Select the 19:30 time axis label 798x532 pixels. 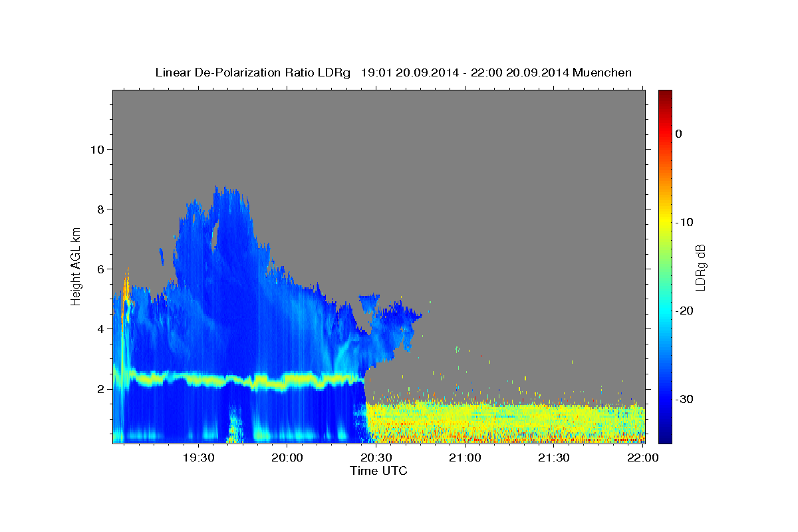(x=198, y=458)
